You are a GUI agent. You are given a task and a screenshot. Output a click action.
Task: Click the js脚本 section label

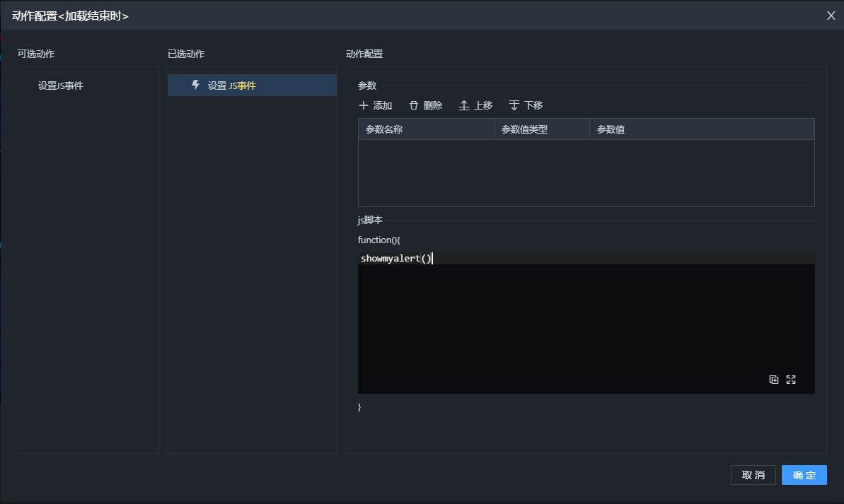tap(370, 220)
